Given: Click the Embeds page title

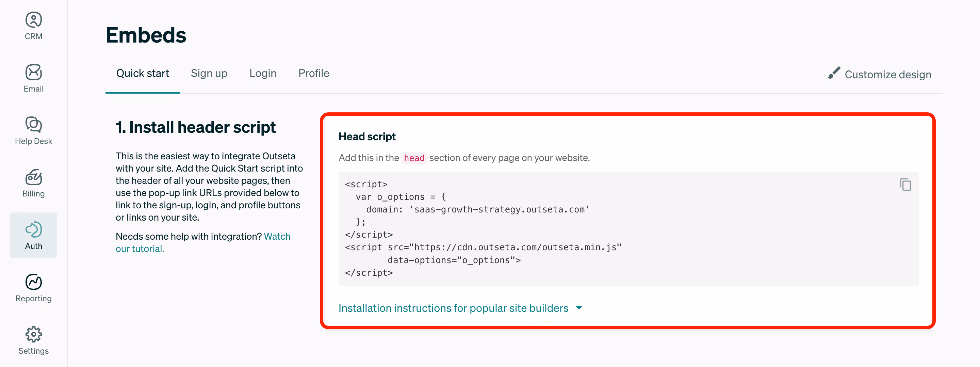Looking at the screenshot, I should click(x=146, y=35).
